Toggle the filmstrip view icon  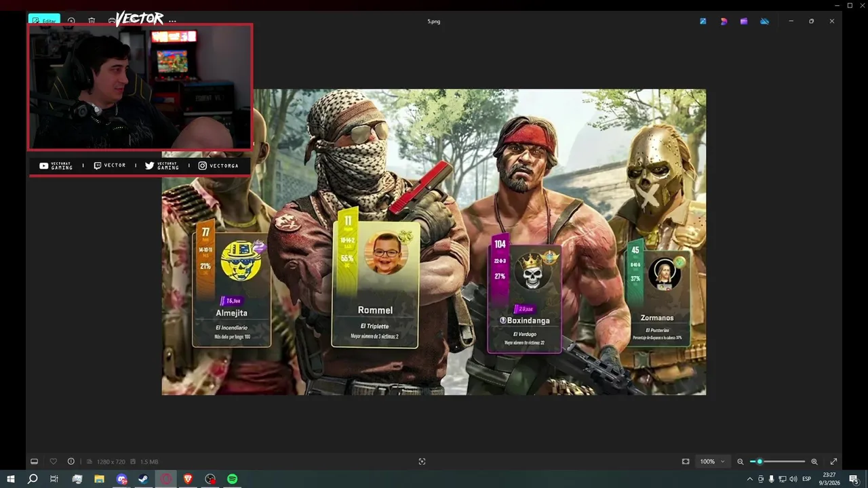[x=35, y=462]
